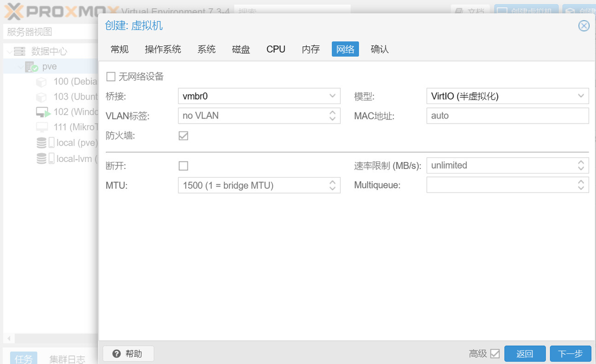The width and height of the screenshot is (596, 364).
Task: Click the 下一步 next button
Action: [x=570, y=353]
